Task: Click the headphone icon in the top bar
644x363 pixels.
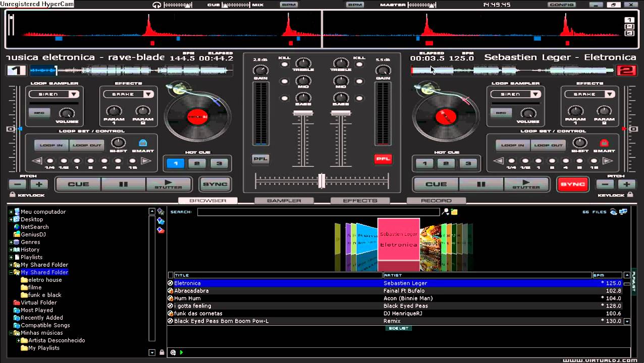Action: [156, 5]
